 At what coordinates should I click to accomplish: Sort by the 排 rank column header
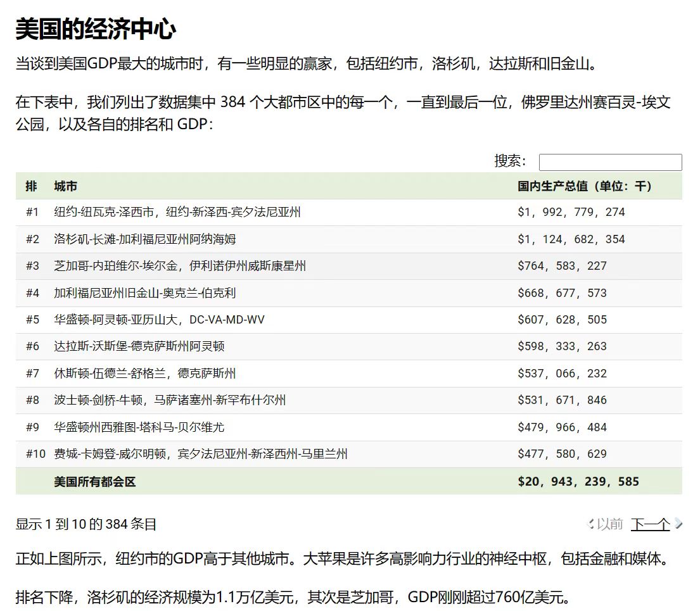coord(31,186)
